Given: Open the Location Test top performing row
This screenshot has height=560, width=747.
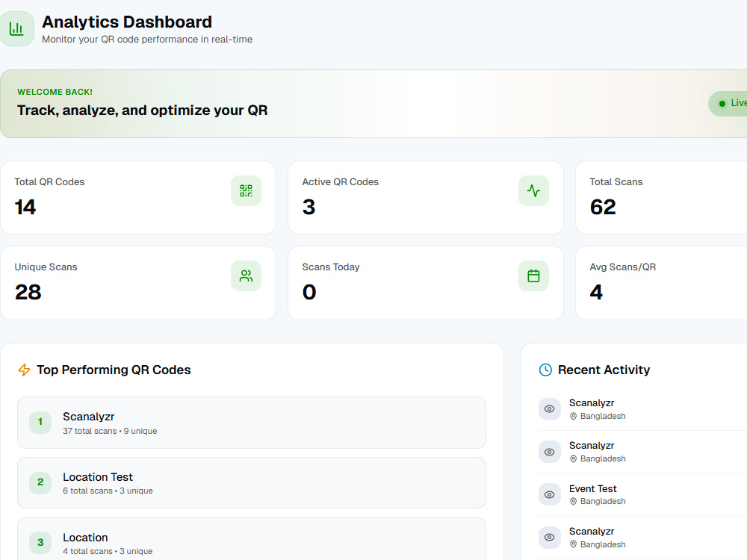Looking at the screenshot, I should [x=252, y=483].
